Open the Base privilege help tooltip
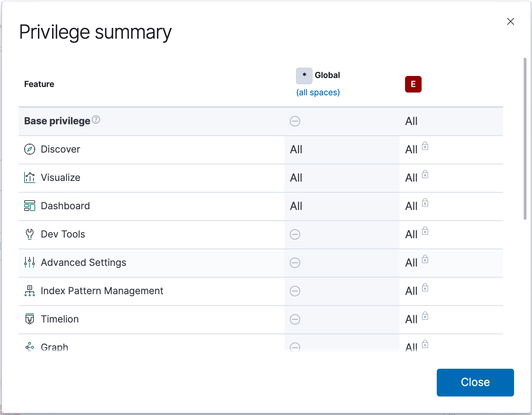The height and width of the screenshot is (415, 532). point(97,119)
